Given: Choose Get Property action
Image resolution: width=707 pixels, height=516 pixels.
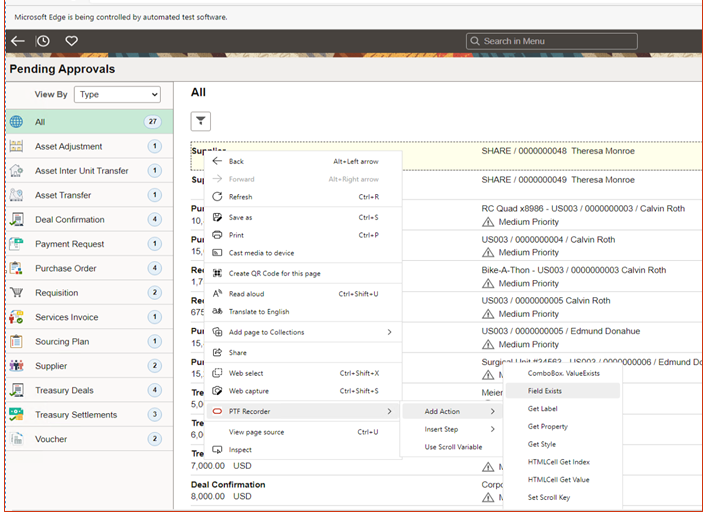Looking at the screenshot, I should click(563, 426).
